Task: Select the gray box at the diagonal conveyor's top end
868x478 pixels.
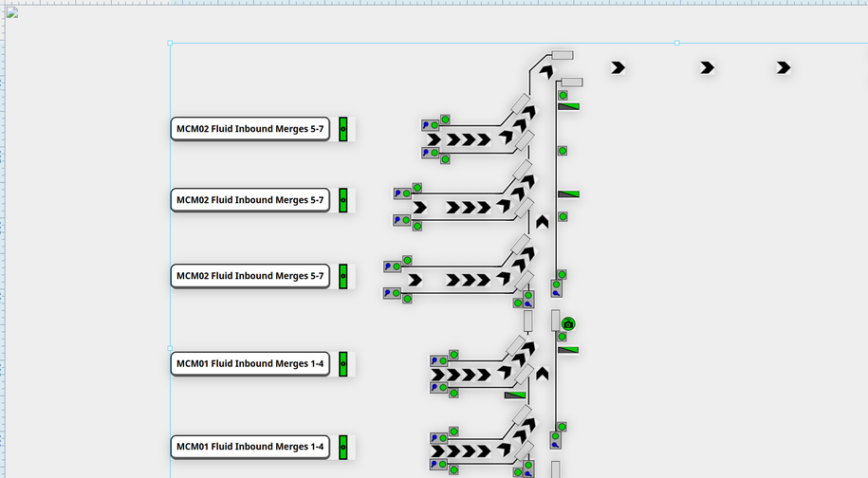Action: point(563,55)
